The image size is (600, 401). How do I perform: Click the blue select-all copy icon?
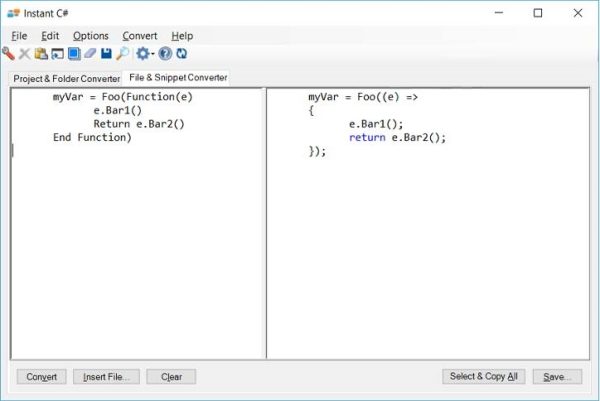(x=74, y=54)
